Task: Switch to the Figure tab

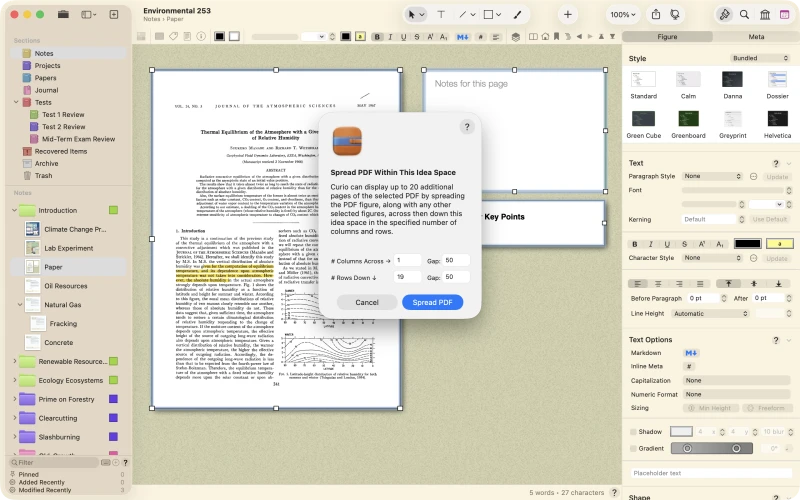Action: [x=667, y=37]
